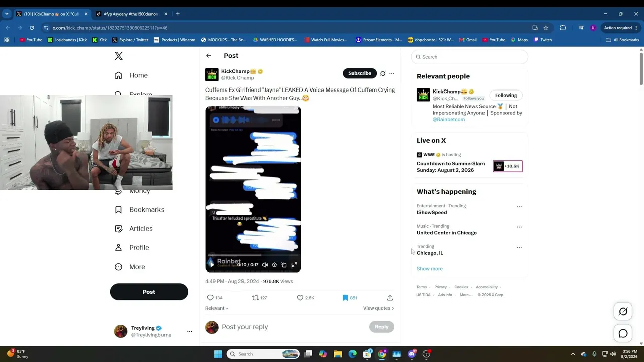Viewport: 644px width, 362px height.
Task: Show hidden system tray icons
Action: click(573, 354)
